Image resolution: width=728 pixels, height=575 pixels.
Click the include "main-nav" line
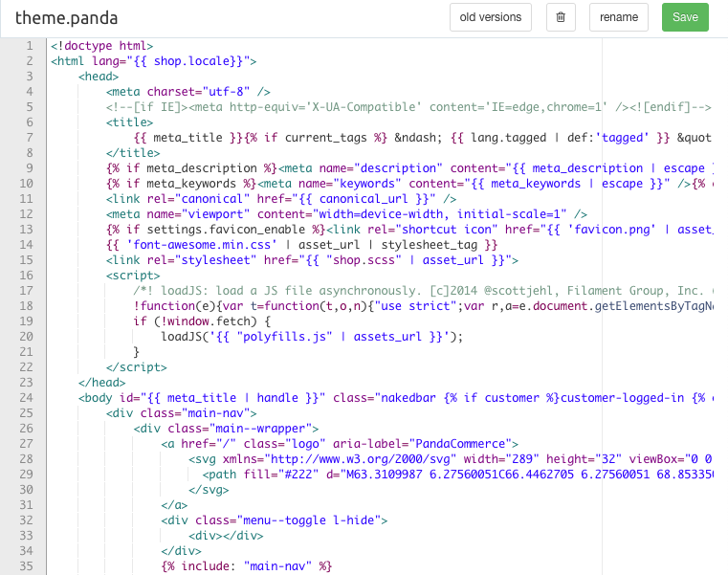point(246,567)
